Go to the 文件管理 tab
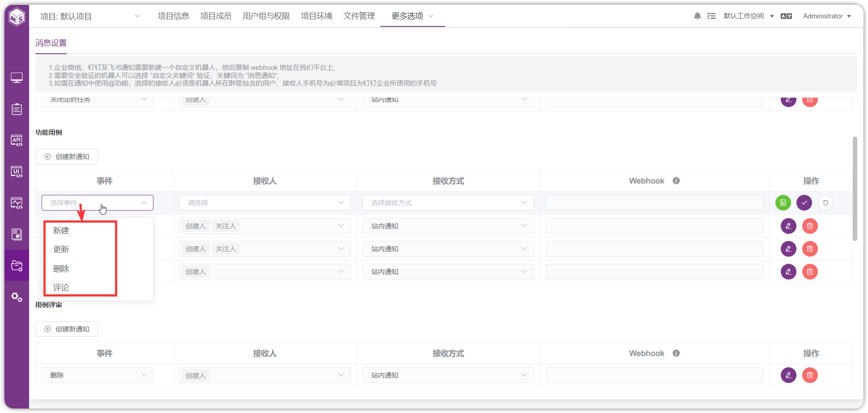 (x=359, y=16)
